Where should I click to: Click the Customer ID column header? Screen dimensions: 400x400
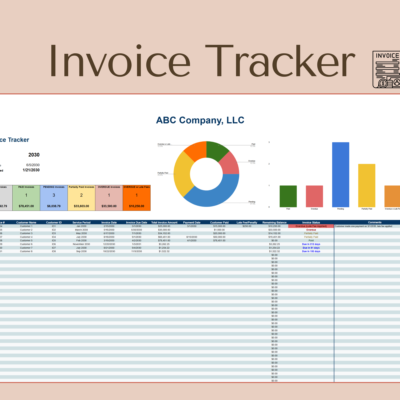pyautogui.click(x=54, y=222)
